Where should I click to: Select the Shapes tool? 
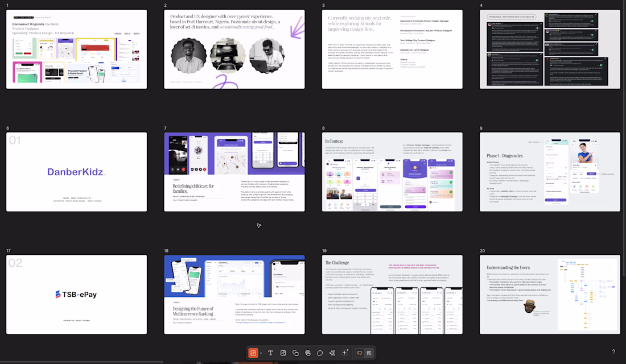[x=295, y=353]
